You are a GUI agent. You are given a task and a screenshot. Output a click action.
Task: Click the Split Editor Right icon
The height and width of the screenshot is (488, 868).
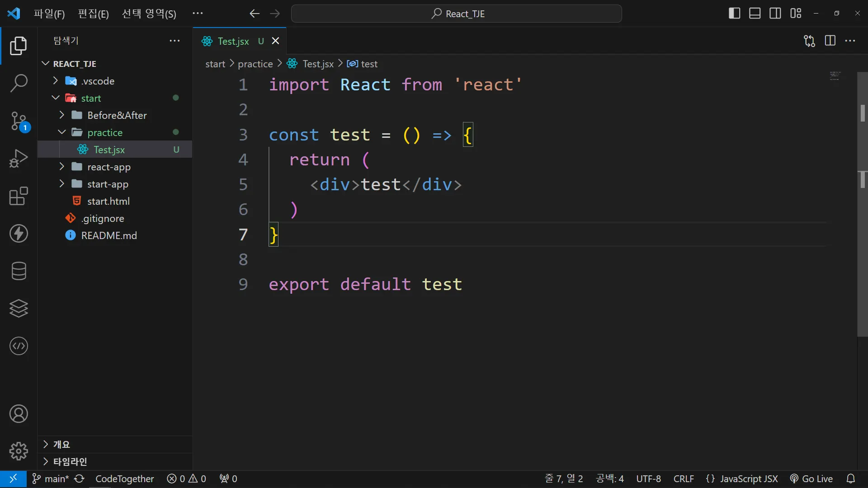(830, 41)
